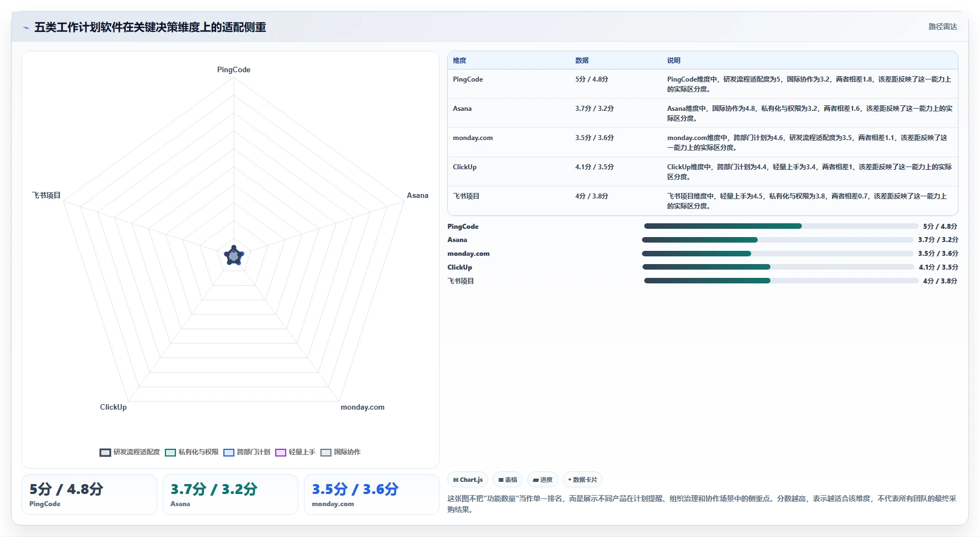Click the 轻量上手 legend label
This screenshot has width=980, height=537.
click(x=302, y=452)
